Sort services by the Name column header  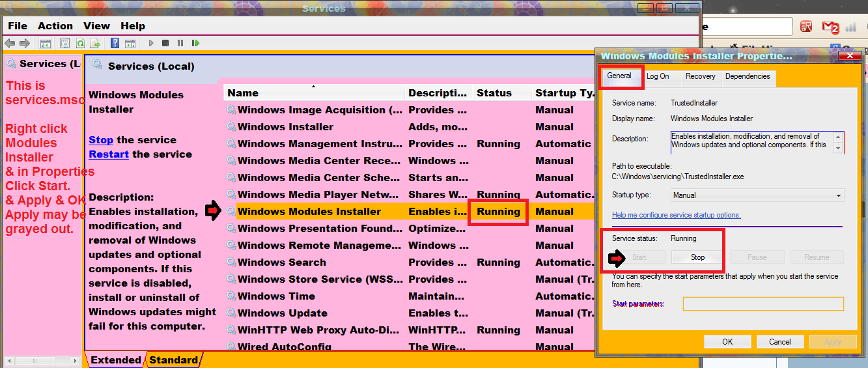point(314,93)
